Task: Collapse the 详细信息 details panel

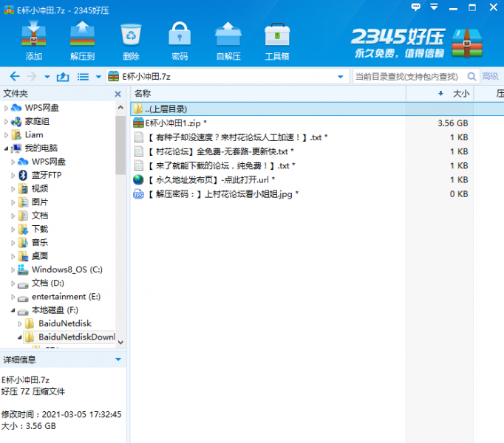Action: 118,360
